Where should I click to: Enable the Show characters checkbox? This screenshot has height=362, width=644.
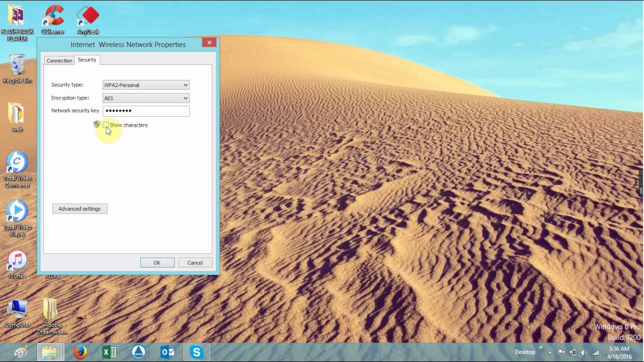(106, 125)
